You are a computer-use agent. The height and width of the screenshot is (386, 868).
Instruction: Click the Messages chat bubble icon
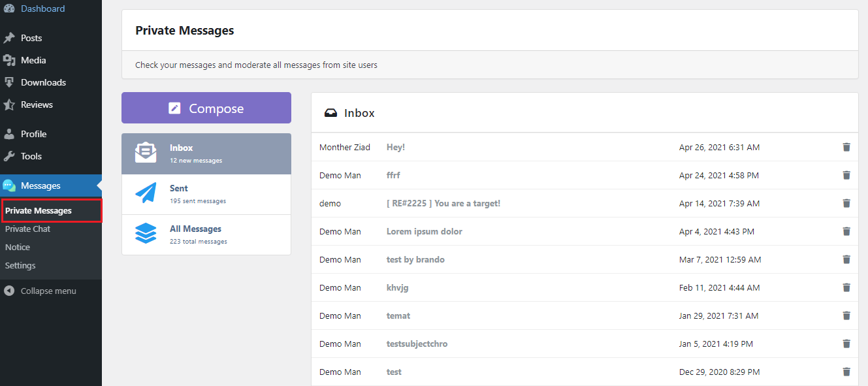[10, 185]
